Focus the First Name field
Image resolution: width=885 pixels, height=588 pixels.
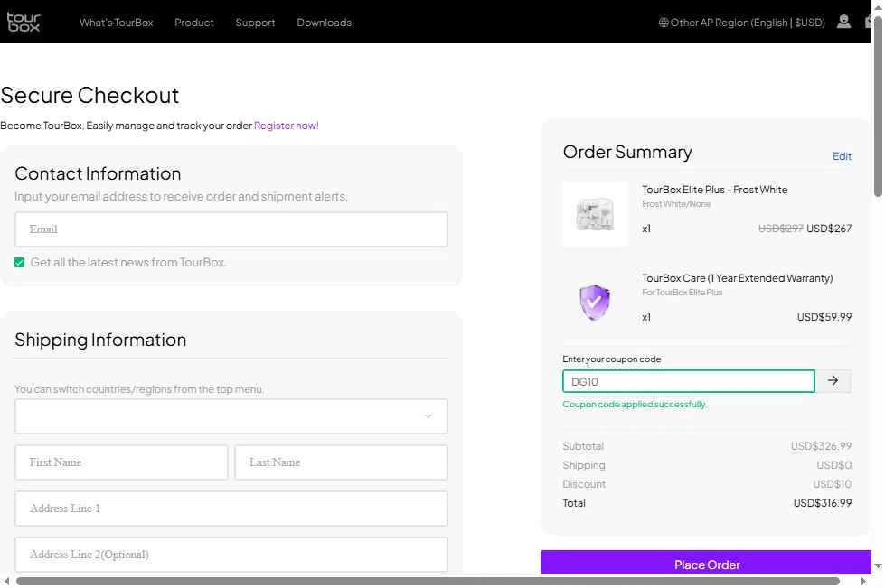pyautogui.click(x=121, y=462)
